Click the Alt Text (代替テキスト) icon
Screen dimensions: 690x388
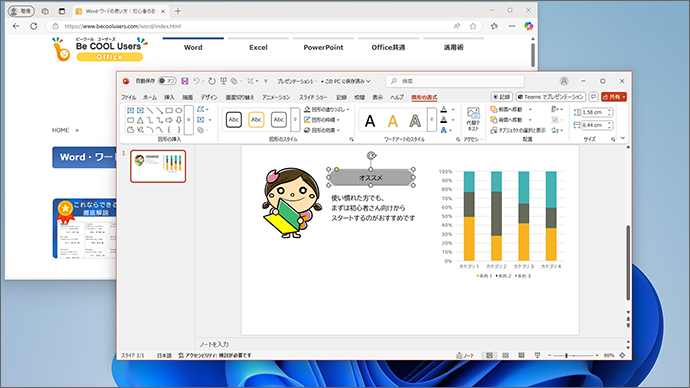click(473, 119)
